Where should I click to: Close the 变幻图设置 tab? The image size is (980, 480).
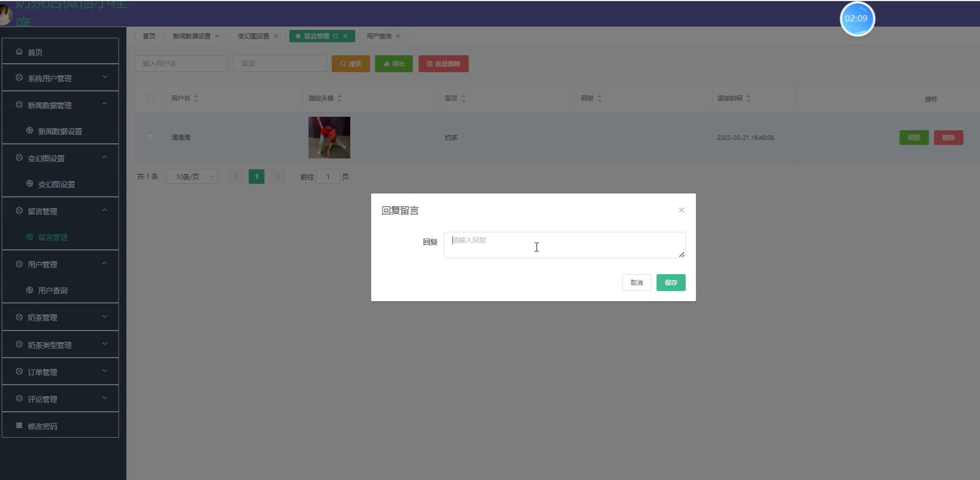(x=276, y=36)
